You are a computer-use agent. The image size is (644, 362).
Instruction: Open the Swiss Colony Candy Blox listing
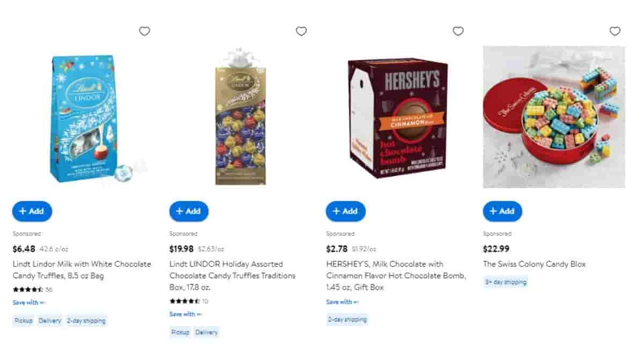click(535, 264)
